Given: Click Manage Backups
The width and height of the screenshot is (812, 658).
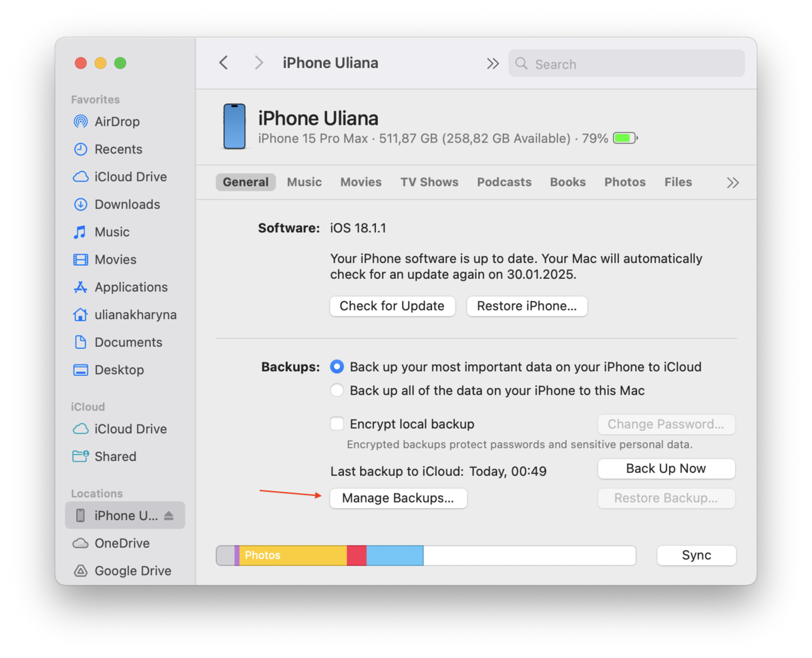Looking at the screenshot, I should pos(399,498).
